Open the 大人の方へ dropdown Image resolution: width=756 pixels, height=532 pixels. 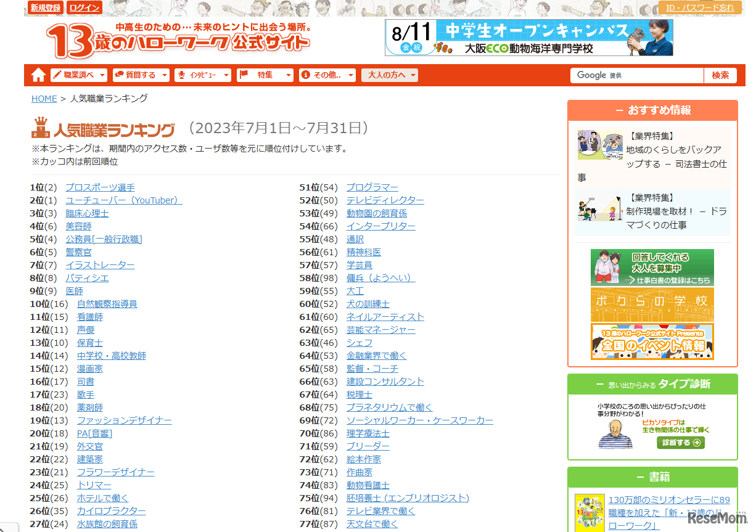point(390,75)
